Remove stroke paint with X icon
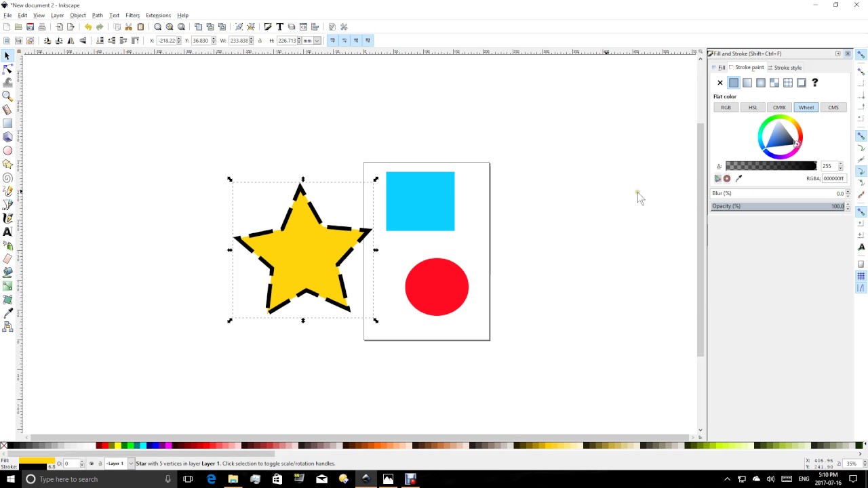 (720, 83)
